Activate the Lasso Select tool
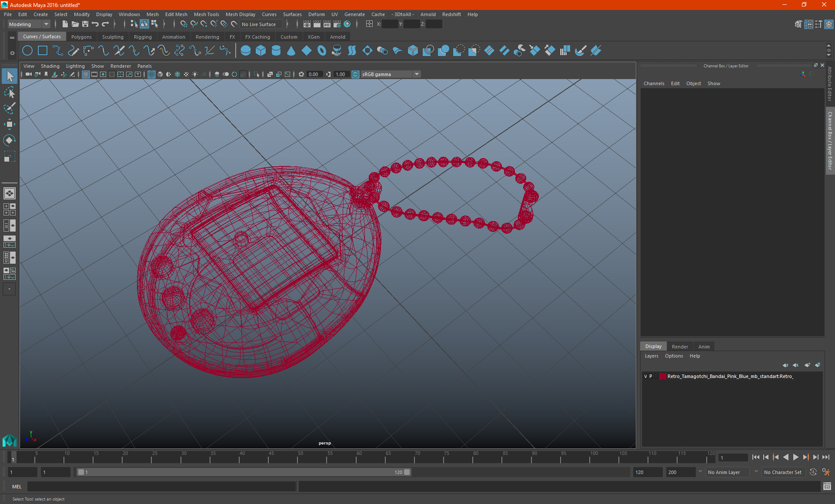Screen dimensions: 835x504 (x=9, y=93)
